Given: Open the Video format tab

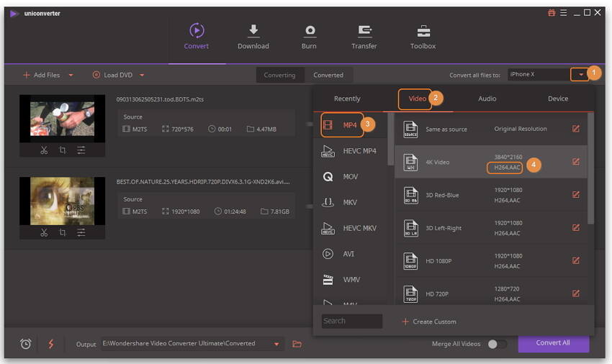Looking at the screenshot, I should [x=417, y=99].
